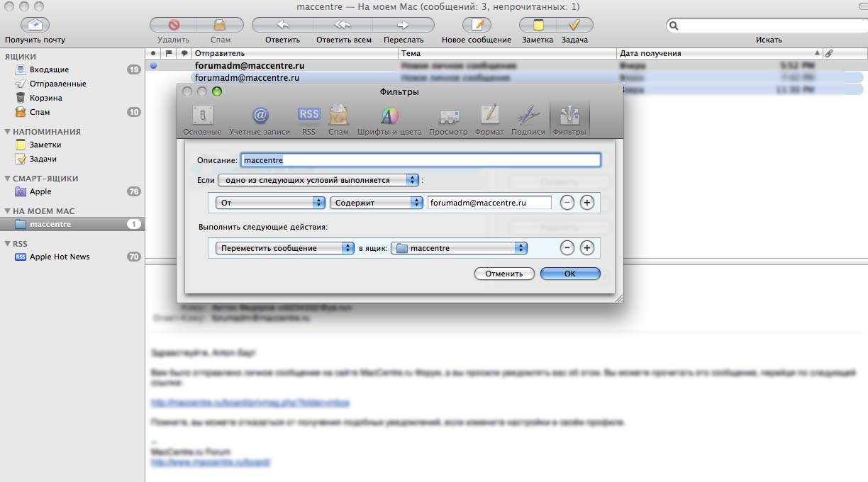This screenshot has height=482, width=868.
Task: Open the Просмотр preferences pane
Action: pos(448,120)
